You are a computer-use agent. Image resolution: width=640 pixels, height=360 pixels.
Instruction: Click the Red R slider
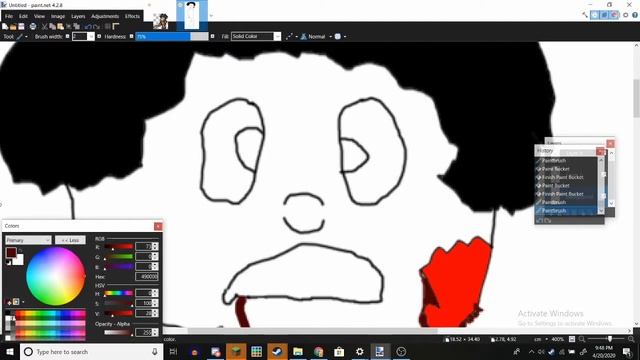click(118, 247)
